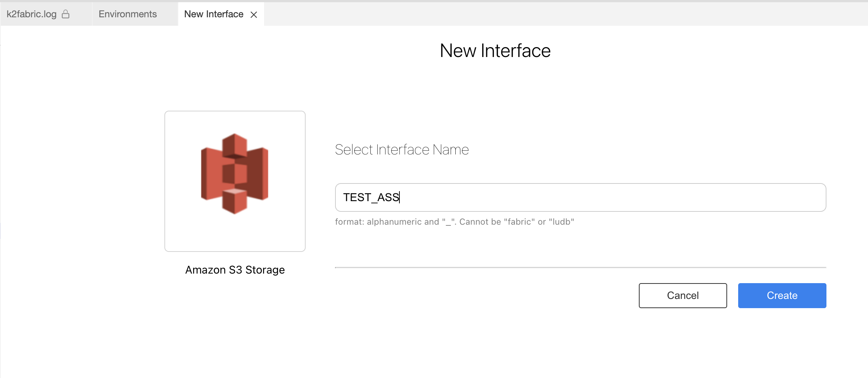Click the TEST_ASS text in the field
This screenshot has height=378, width=868.
coord(371,197)
